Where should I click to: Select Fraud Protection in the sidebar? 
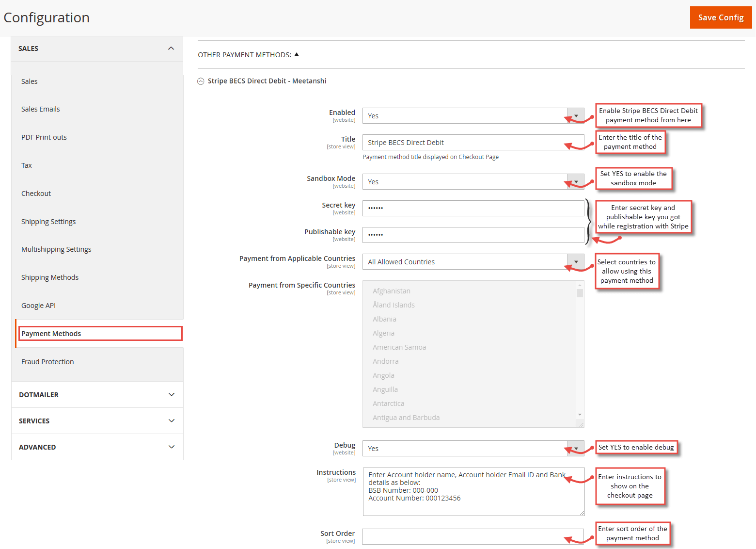[47, 361]
